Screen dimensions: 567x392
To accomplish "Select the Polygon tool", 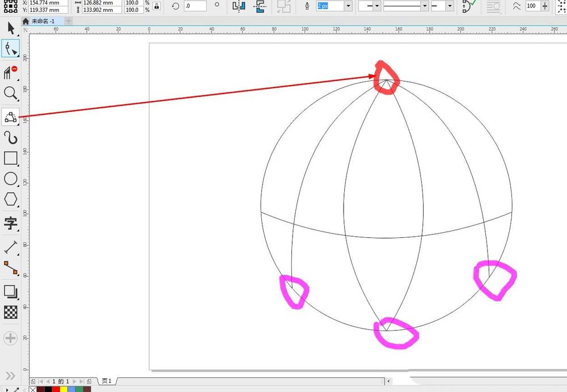I will [x=11, y=199].
